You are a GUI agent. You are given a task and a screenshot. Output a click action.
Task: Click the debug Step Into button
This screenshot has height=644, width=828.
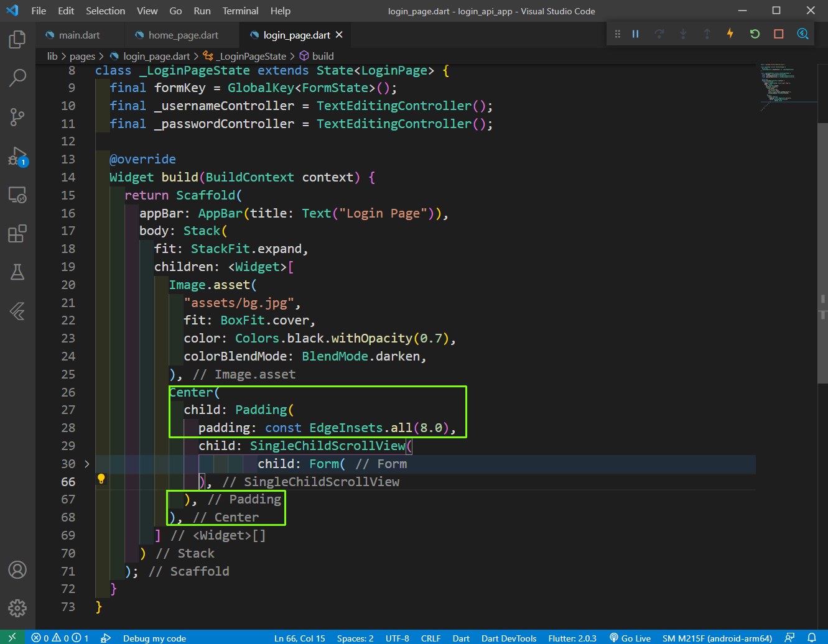(683, 34)
